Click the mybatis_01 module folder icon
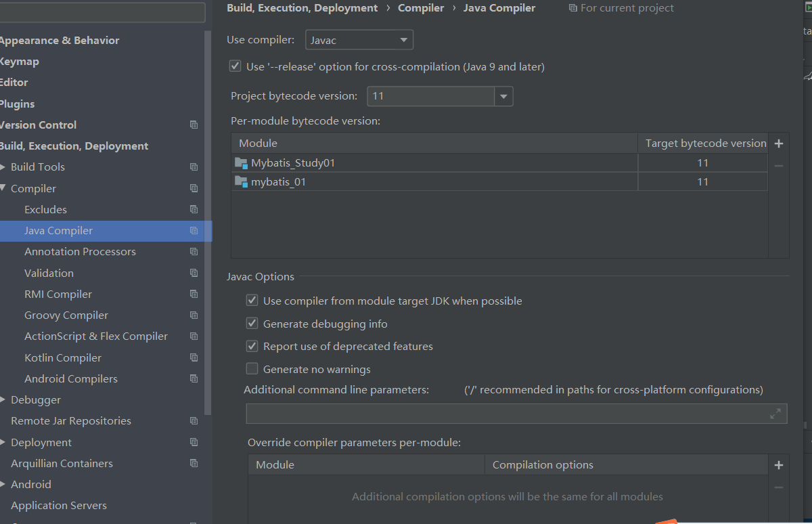Screen dimensions: 812x524 click(241, 181)
